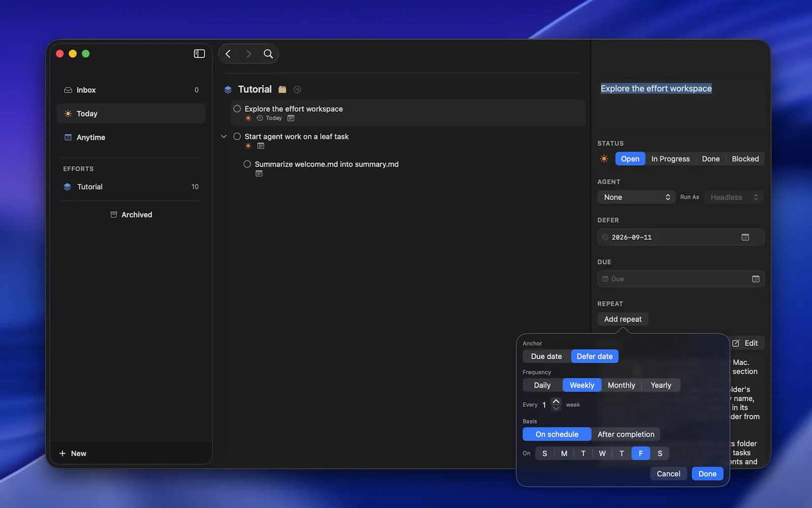Click the circled arrow icon beside Tutorial
The height and width of the screenshot is (508, 812).
pyautogui.click(x=297, y=89)
